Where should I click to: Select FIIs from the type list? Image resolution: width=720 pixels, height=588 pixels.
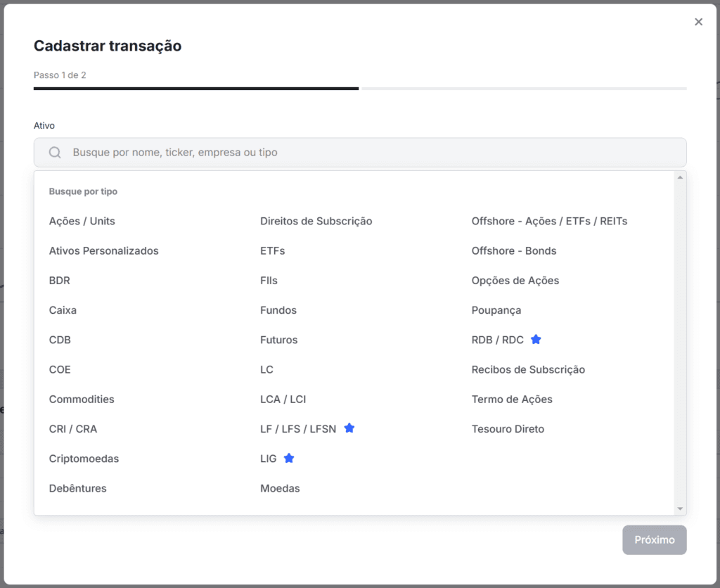pyautogui.click(x=269, y=281)
